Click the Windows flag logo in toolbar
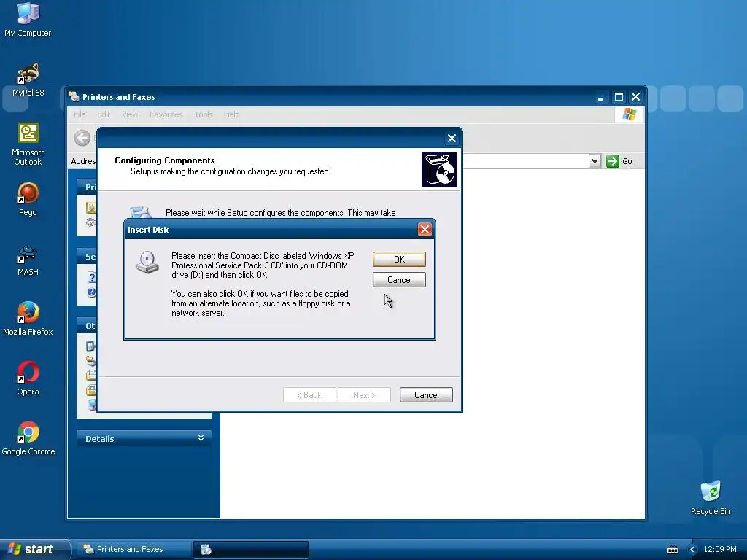The height and width of the screenshot is (560, 747). coord(629,114)
